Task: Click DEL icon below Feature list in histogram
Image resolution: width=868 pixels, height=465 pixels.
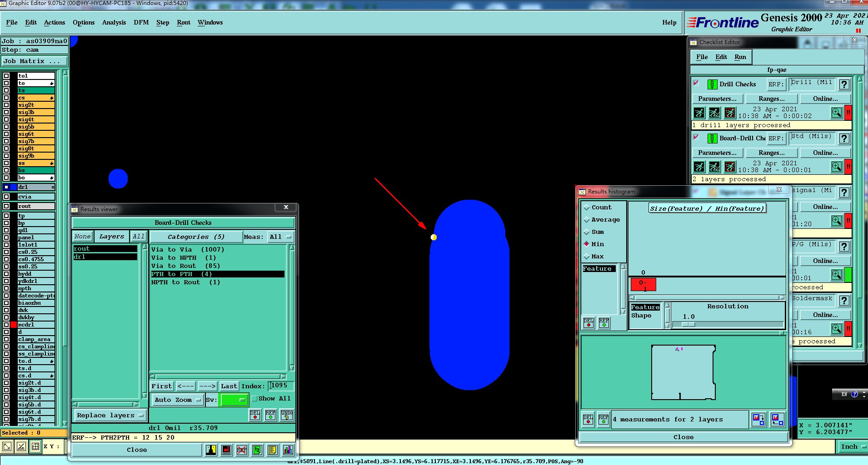Action: pyautogui.click(x=589, y=322)
